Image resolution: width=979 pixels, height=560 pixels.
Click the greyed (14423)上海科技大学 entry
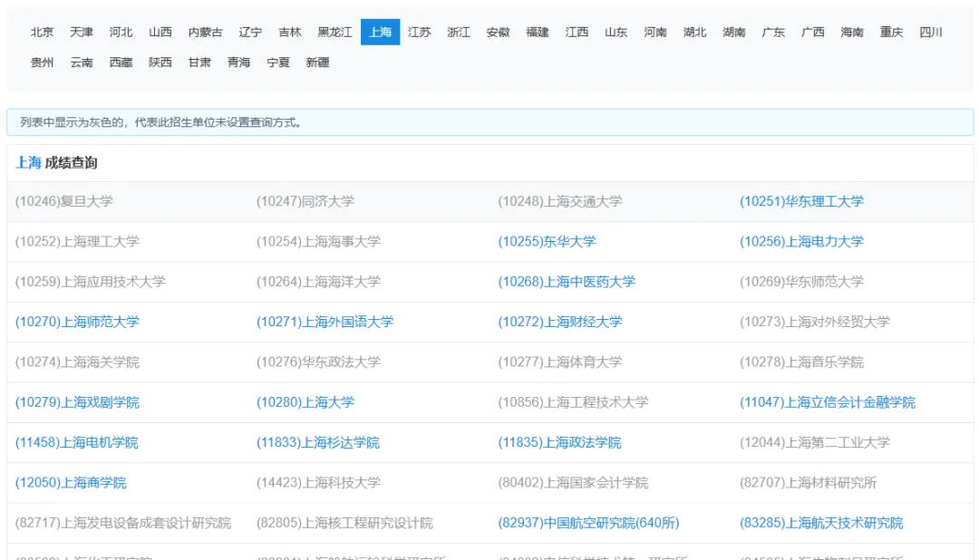coord(318,483)
